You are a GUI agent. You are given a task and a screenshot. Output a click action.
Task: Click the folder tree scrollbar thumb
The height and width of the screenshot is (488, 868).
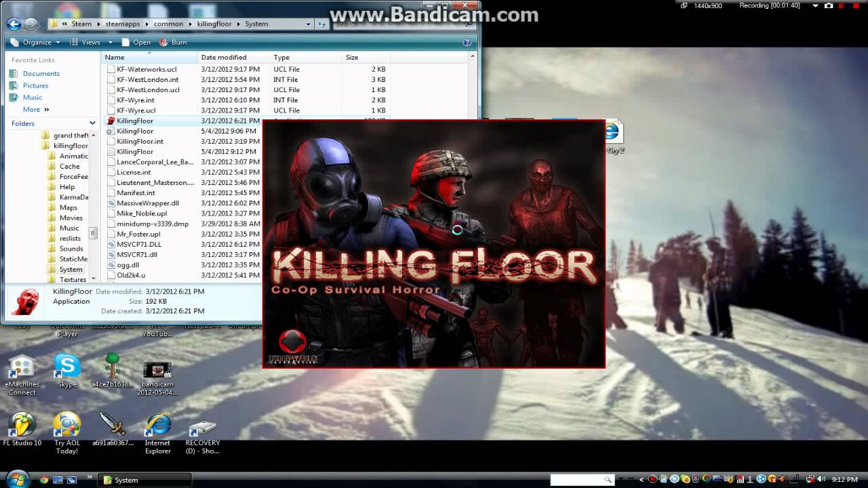94,233
